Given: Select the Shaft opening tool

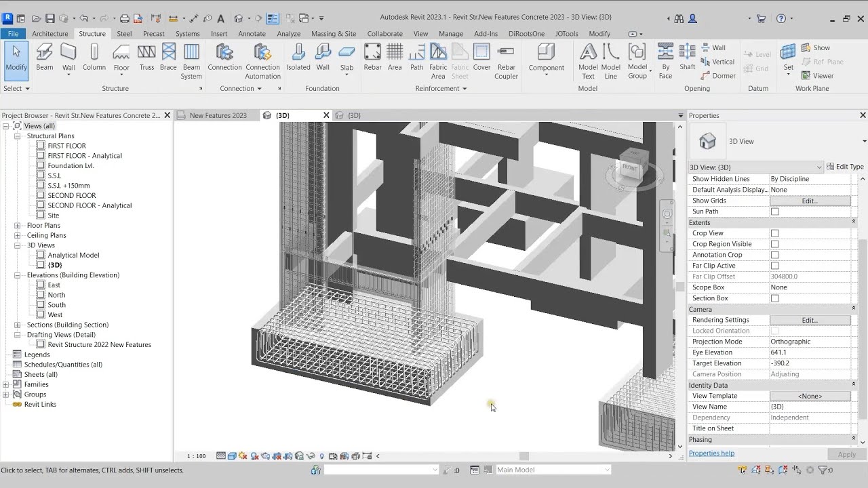Looking at the screenshot, I should [688, 57].
